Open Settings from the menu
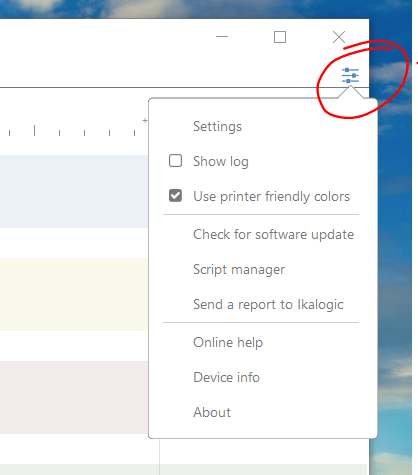Image resolution: width=418 pixels, height=475 pixels. (217, 126)
